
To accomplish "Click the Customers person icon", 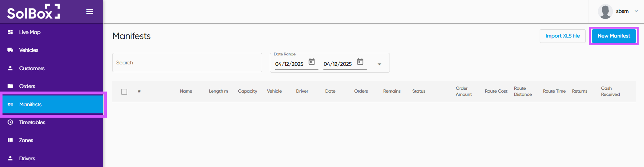I will pos(10,68).
